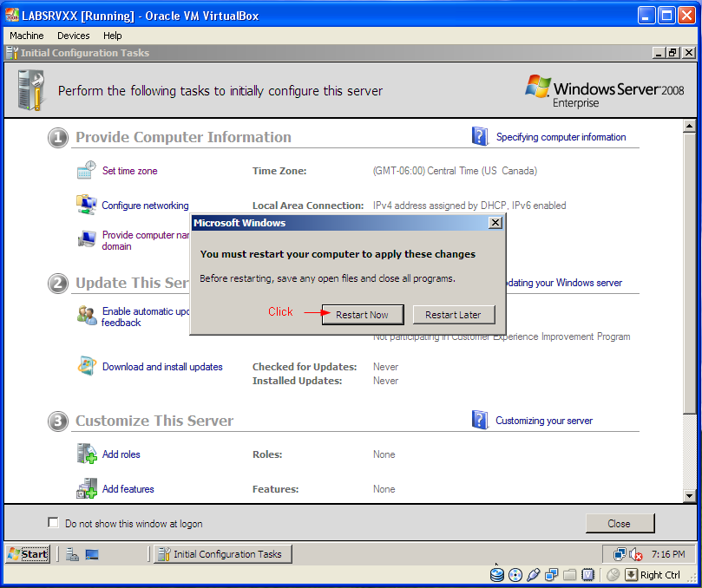The height and width of the screenshot is (588, 702).
Task: Check Do not show this window at logon
Action: [53, 522]
